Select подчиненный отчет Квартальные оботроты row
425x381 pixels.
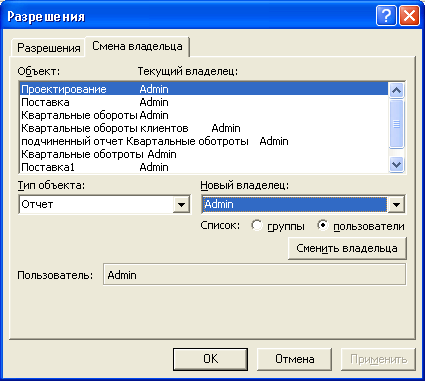click(204, 141)
